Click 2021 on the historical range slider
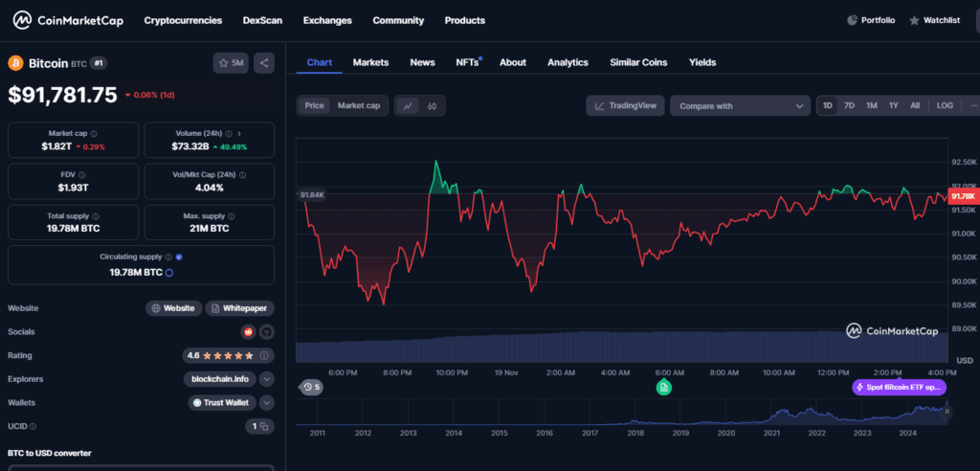 (771, 433)
